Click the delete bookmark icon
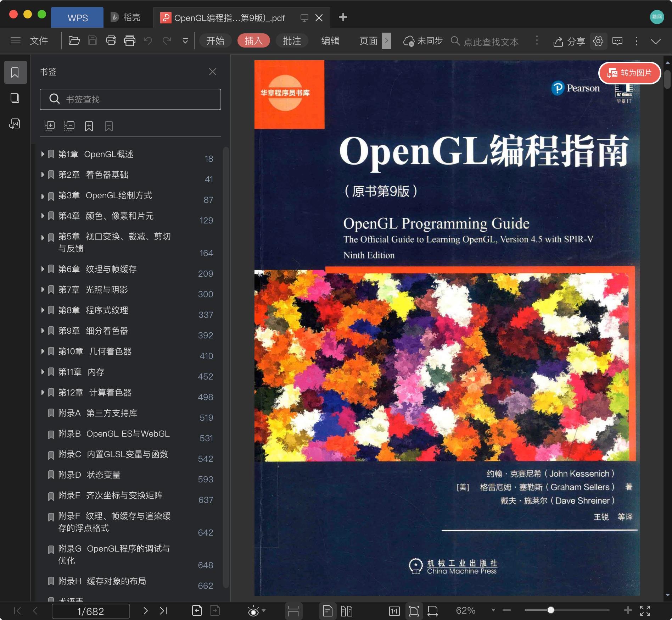672x620 pixels. tap(109, 126)
